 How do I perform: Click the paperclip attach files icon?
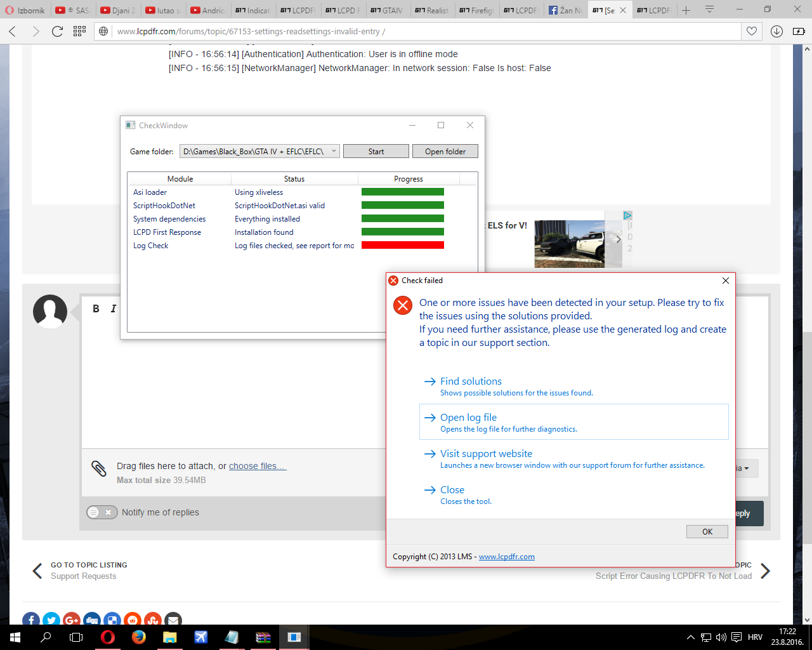(x=99, y=468)
